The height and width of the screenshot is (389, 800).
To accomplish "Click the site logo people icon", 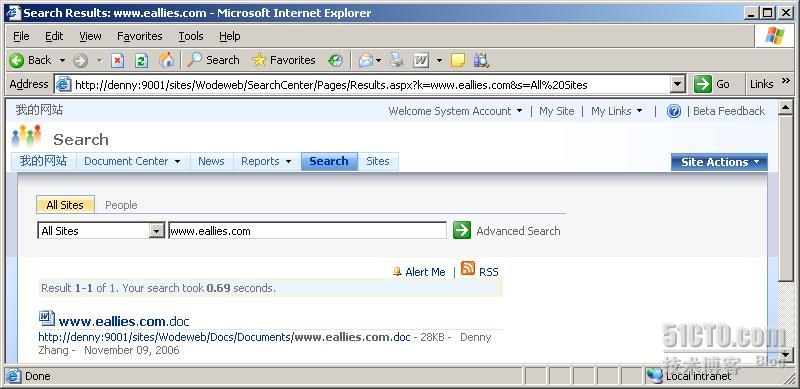I will tap(26, 136).
